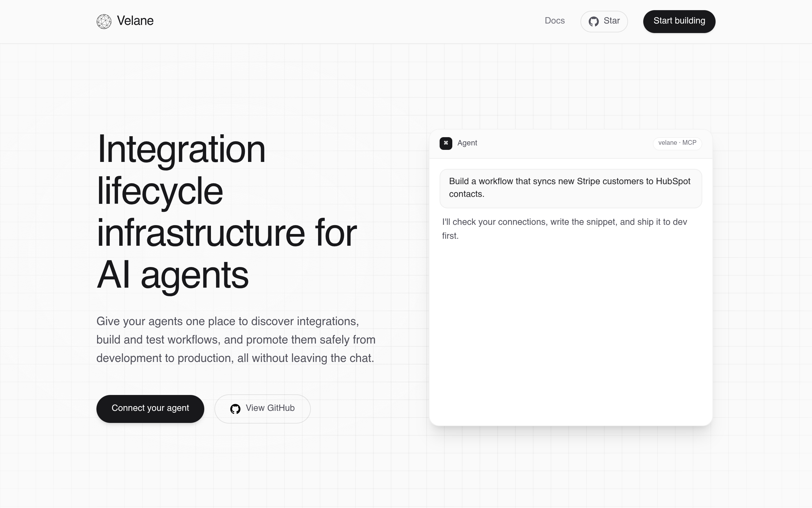Click the paragraph starting Give your agents
Image resolution: width=812 pixels, height=508 pixels.
point(236,340)
